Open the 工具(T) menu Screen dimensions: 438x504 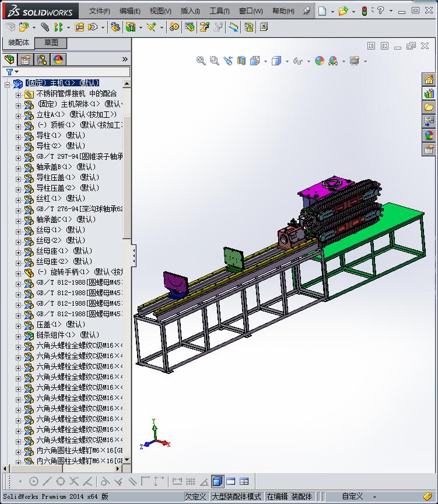click(219, 11)
